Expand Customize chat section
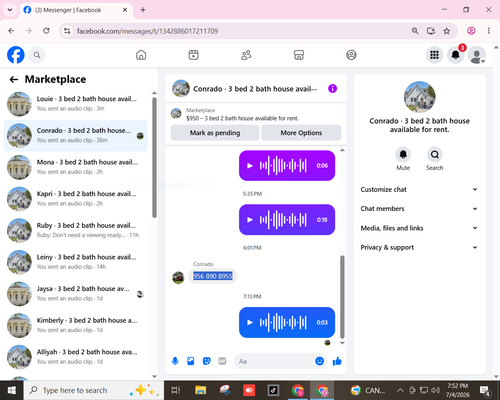 point(419,189)
